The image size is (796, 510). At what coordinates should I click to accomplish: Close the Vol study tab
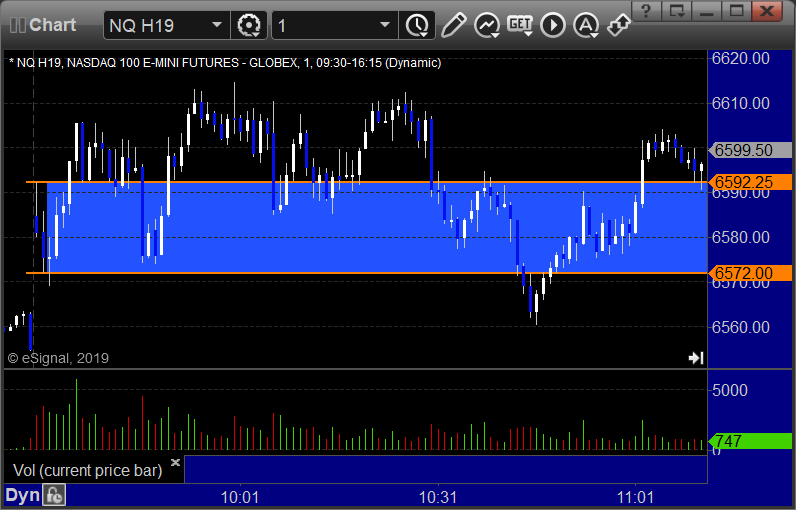pos(175,462)
